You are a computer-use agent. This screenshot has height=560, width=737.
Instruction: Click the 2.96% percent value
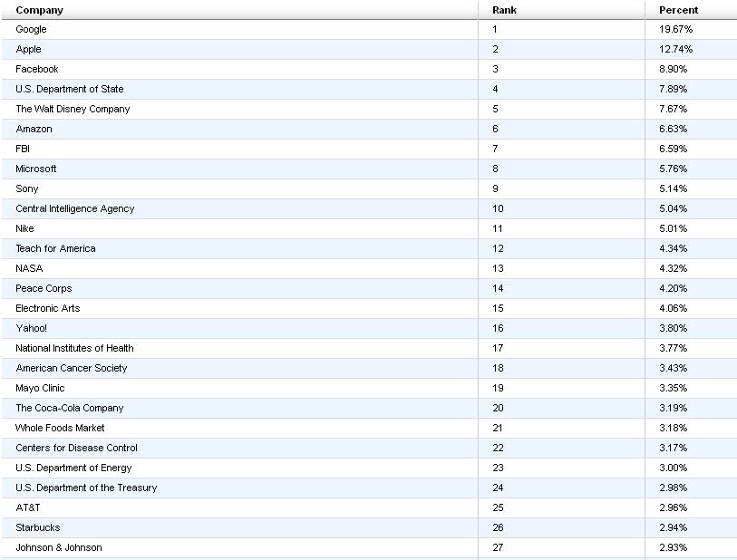pyautogui.click(x=673, y=507)
